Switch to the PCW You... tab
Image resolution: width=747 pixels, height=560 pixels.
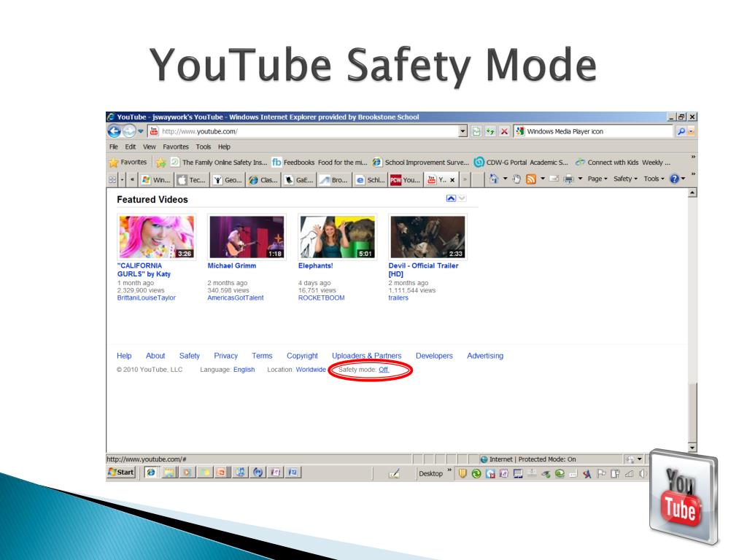click(406, 179)
